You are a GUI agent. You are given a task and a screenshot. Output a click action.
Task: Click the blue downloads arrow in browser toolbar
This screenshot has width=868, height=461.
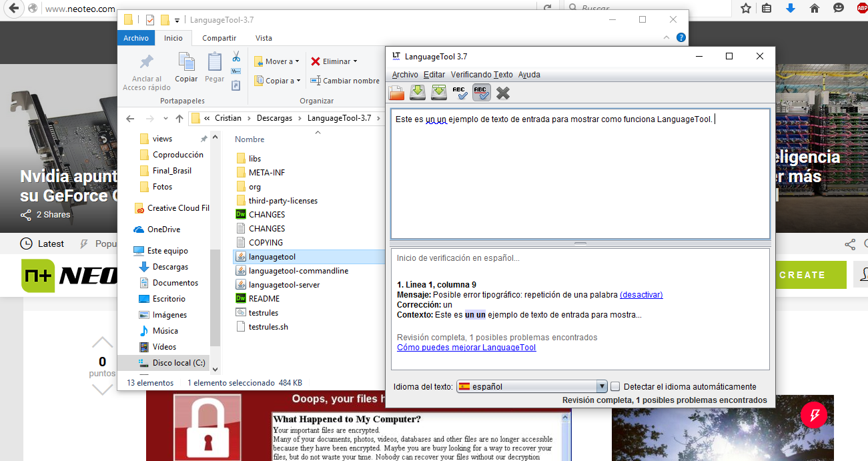[x=791, y=8]
